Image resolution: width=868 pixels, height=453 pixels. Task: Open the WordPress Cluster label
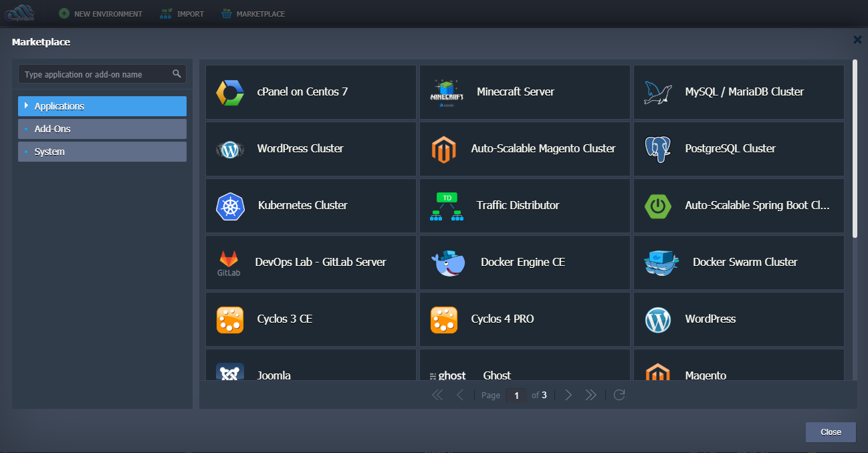click(300, 149)
